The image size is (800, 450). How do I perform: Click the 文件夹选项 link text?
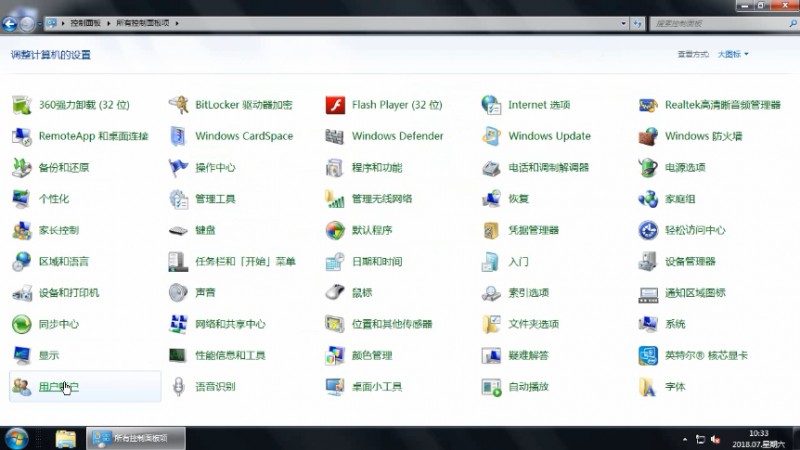534,324
